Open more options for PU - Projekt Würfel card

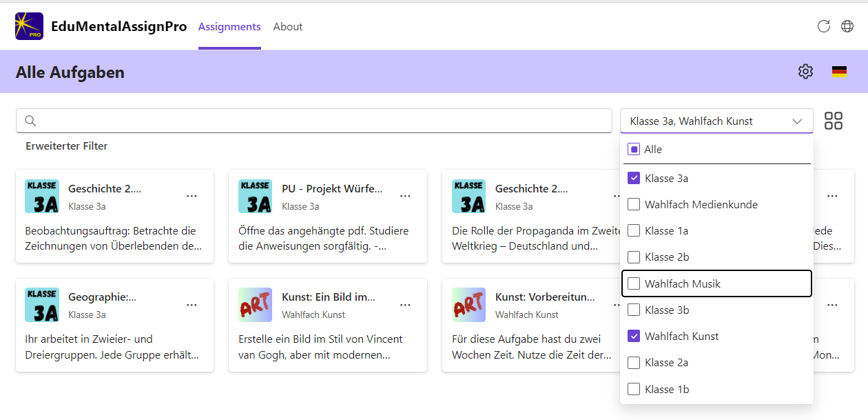(x=405, y=196)
